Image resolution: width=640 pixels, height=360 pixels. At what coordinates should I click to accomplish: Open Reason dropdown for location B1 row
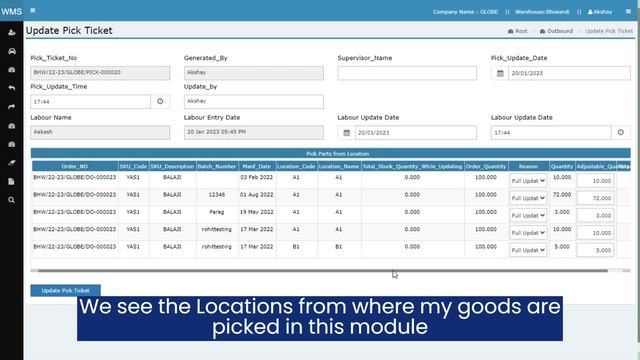click(x=528, y=250)
